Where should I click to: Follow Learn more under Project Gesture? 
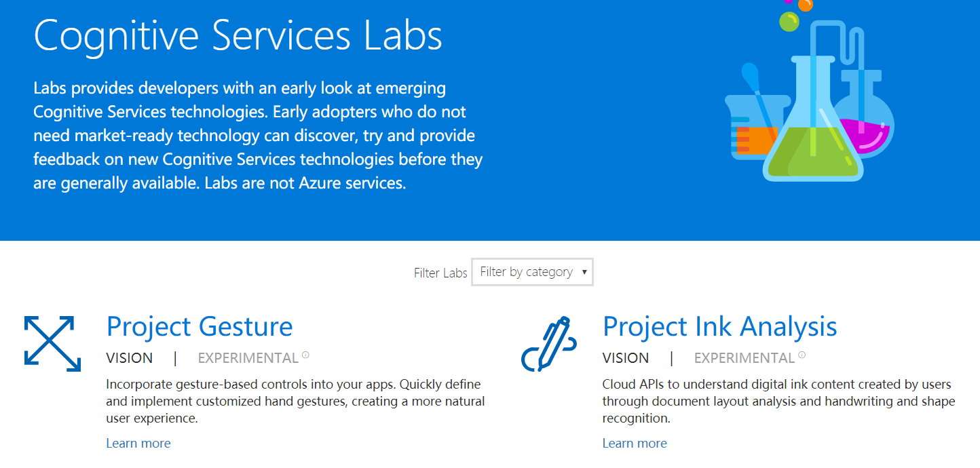coord(138,444)
